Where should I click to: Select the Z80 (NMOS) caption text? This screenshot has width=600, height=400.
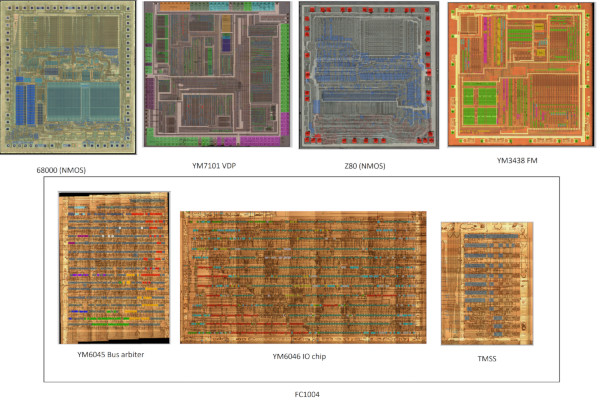tap(365, 166)
